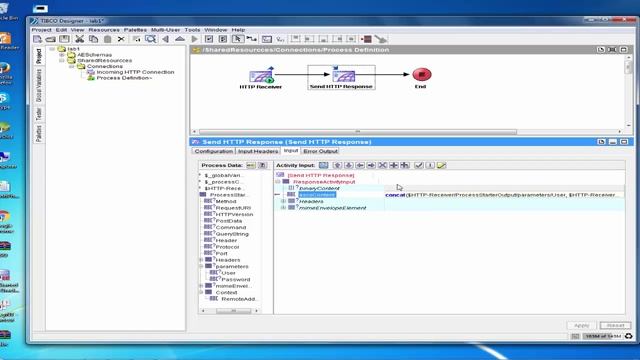Expand the AESchemas folder
The height and width of the screenshot is (360, 640).
pos(62,55)
